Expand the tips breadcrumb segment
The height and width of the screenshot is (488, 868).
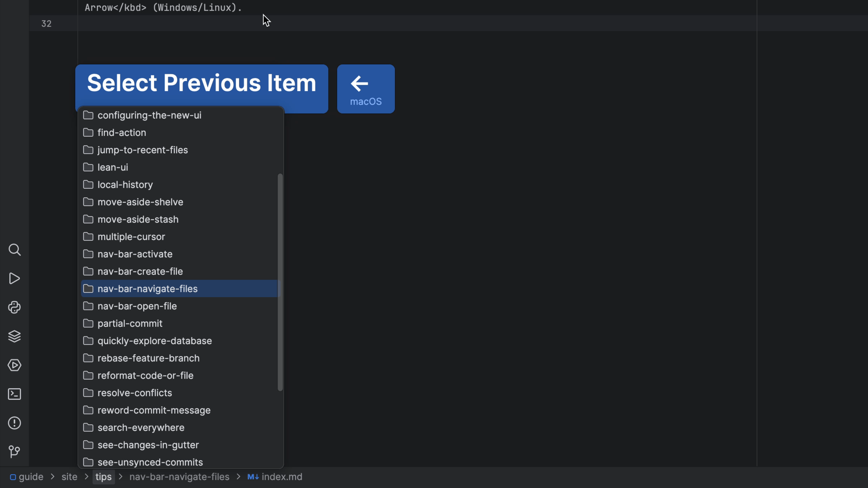pos(103,477)
